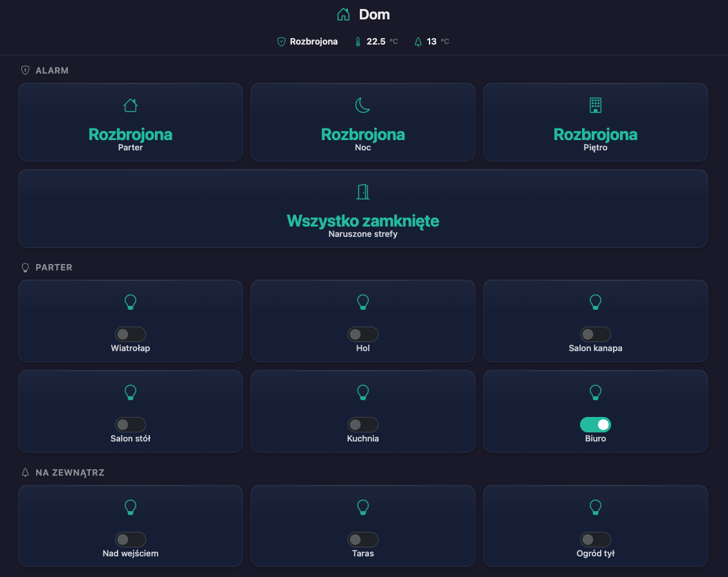Enable the Salon kanapa light toggle
This screenshot has width=728, height=577.
595,334
